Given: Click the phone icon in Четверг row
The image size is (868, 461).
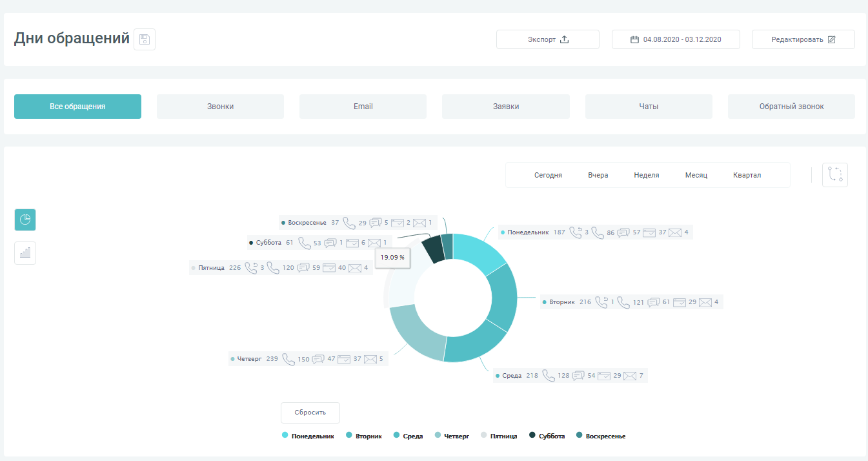Looking at the screenshot, I should 288,359.
